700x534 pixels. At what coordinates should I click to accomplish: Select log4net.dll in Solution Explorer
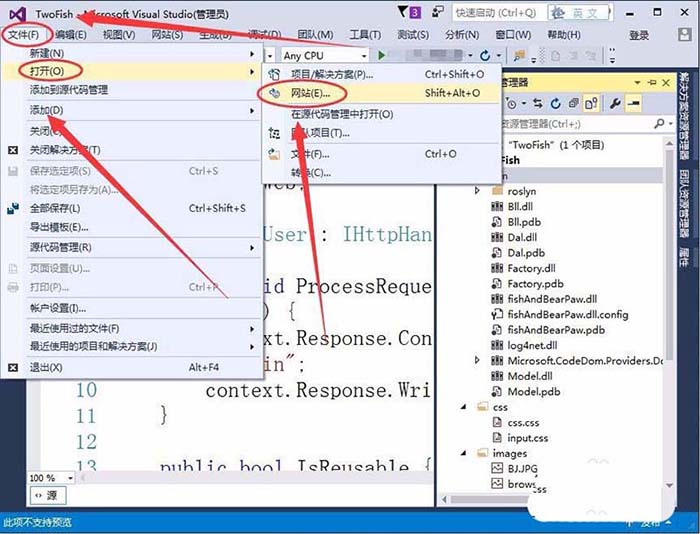[532, 346]
